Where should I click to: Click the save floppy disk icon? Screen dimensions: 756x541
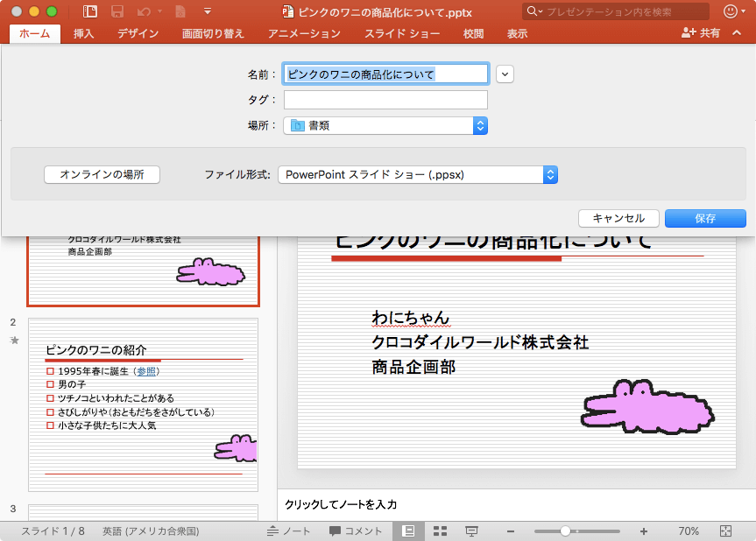[x=117, y=11]
